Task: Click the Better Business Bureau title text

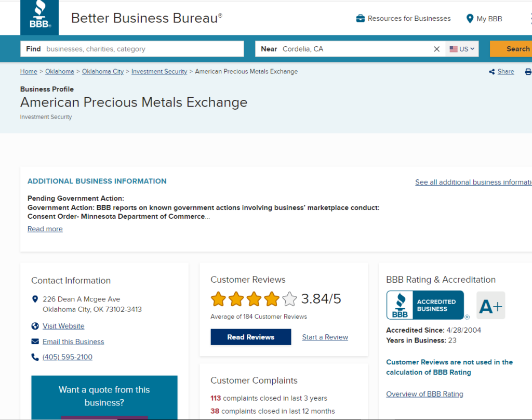Action: tap(147, 18)
